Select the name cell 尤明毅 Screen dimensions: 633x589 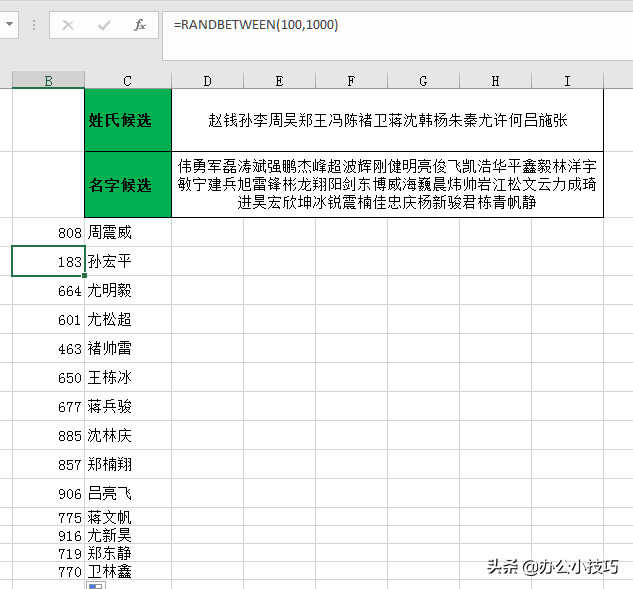(x=128, y=290)
